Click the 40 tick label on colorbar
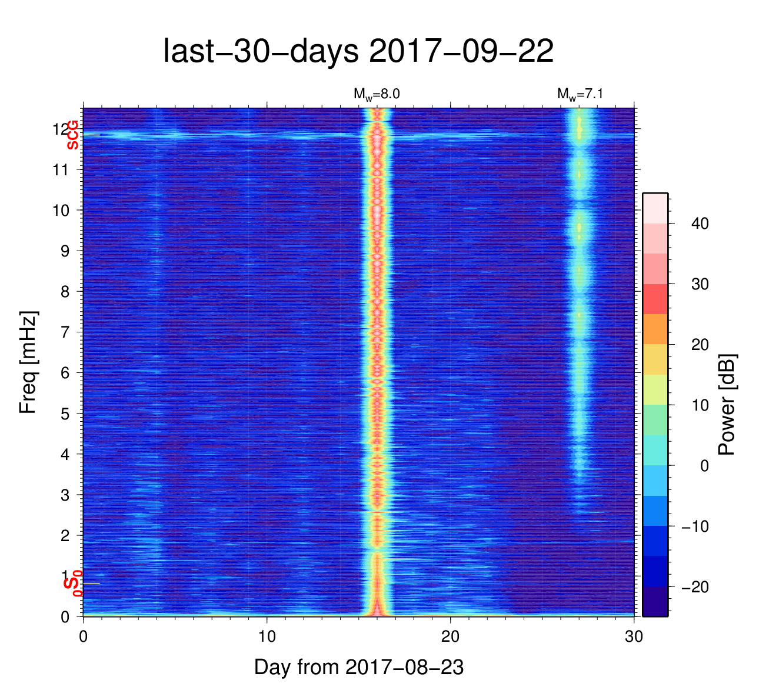Image resolution: width=759 pixels, height=700 pixels. coord(700,224)
